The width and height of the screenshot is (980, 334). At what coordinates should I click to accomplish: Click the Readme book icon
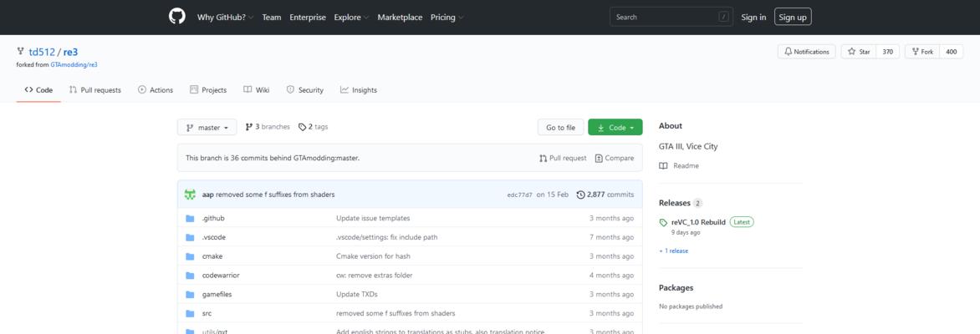click(x=663, y=166)
